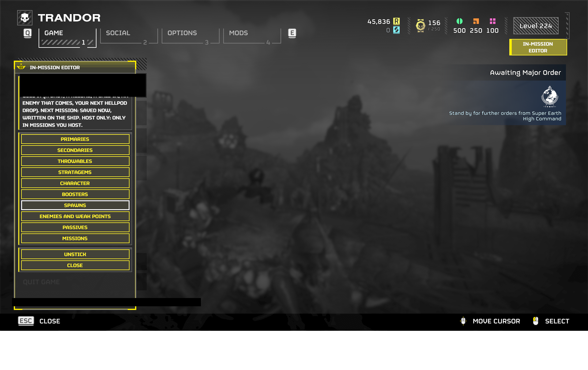Click the MOVE CURSOR label
This screenshot has height=370, width=588.
(x=496, y=321)
